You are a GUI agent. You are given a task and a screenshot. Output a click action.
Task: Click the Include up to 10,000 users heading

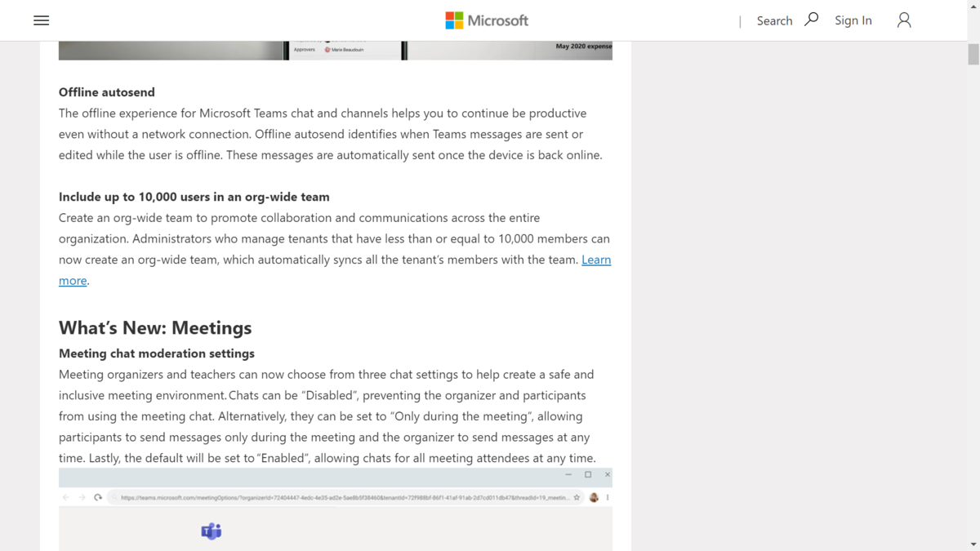pos(194,197)
